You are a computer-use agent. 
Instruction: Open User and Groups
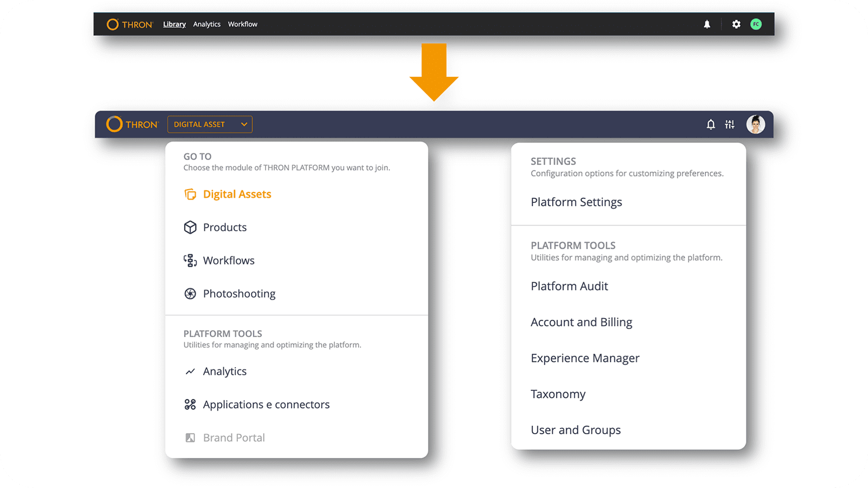(x=576, y=430)
